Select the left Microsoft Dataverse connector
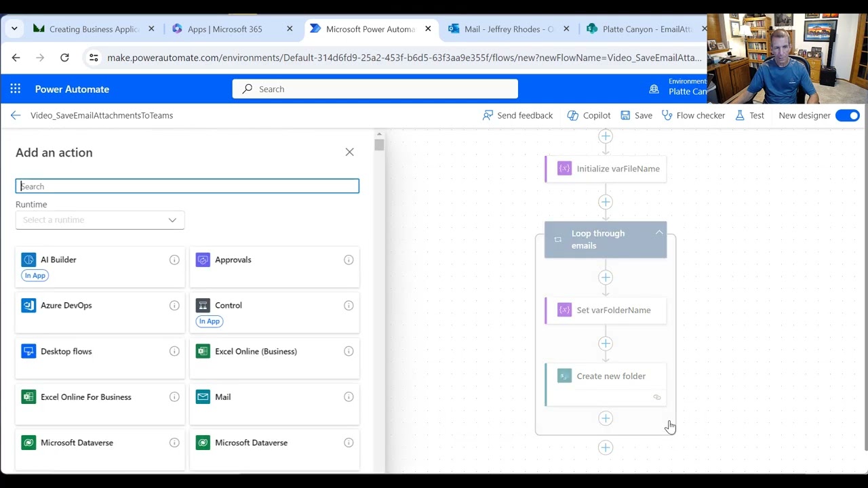Viewport: 868px width, 488px height. pos(100,450)
